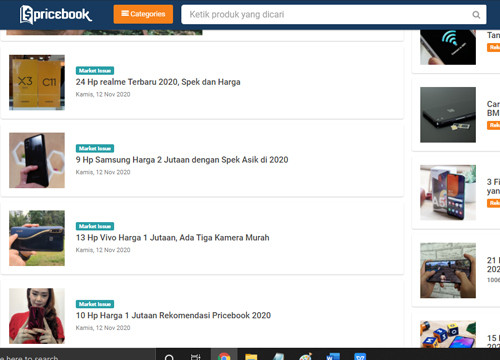
Task: Click the sidebar Samsung A51 box thumbnail
Action: click(x=448, y=192)
